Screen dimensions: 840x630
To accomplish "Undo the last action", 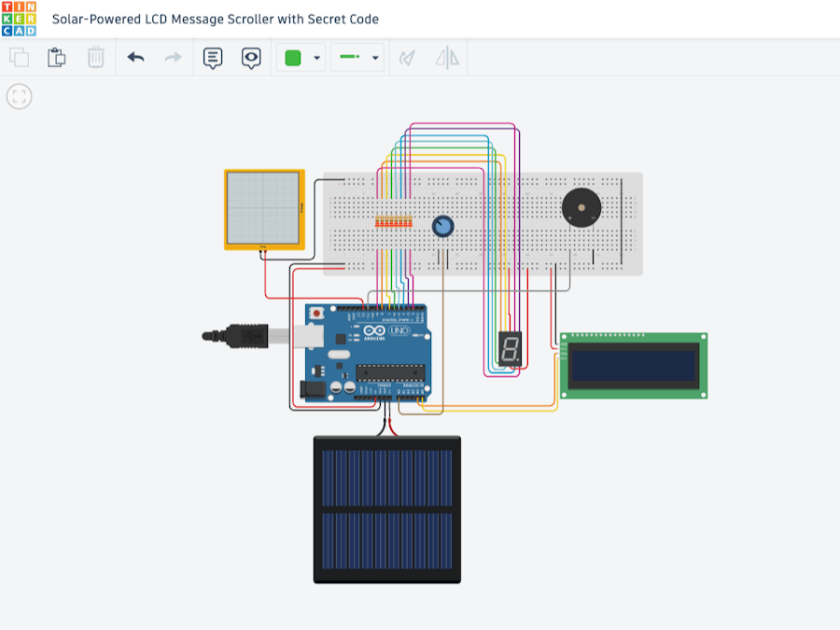I will 136,58.
